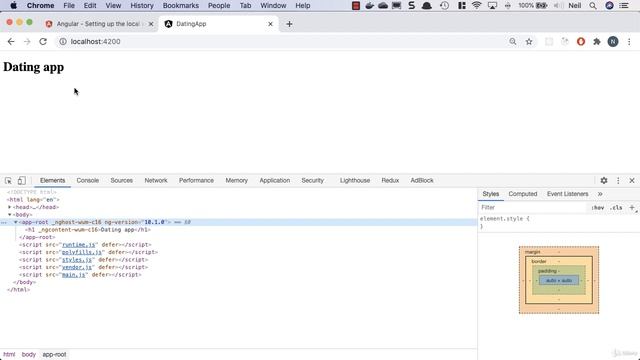Open macOS Spotlight search icon
The height and width of the screenshot is (360, 640).
coord(593,6)
